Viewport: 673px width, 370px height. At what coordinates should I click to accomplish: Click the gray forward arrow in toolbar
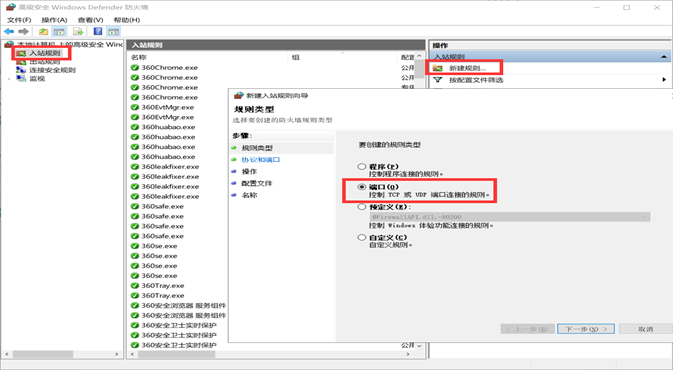[24, 31]
